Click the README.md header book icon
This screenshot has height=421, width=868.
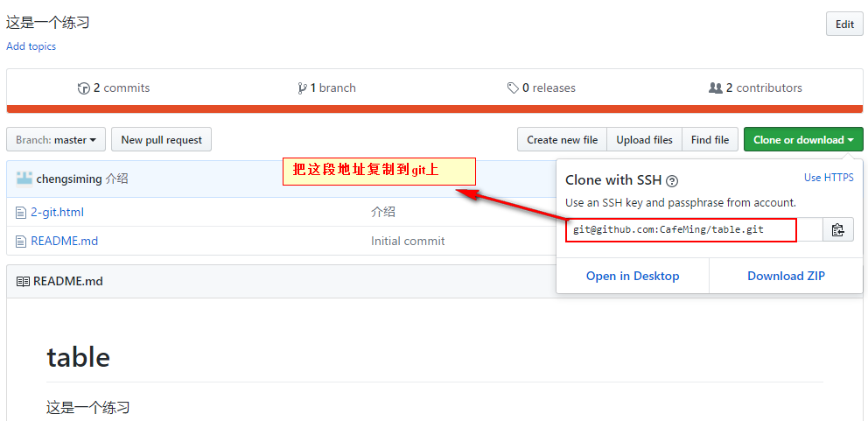[23, 282]
